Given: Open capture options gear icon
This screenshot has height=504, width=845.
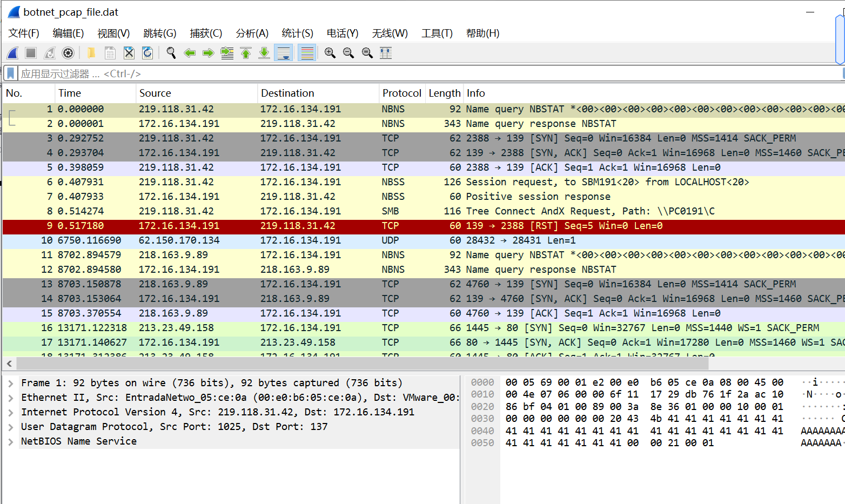Looking at the screenshot, I should click(68, 53).
